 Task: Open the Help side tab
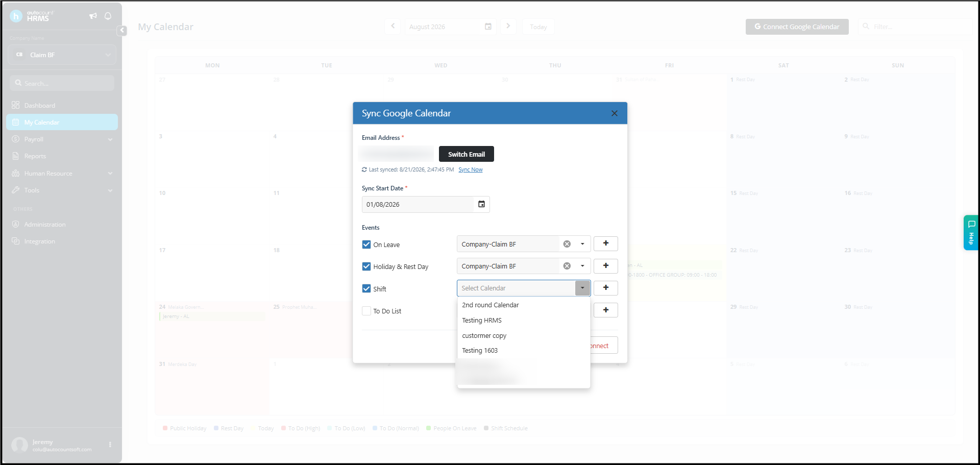tap(971, 233)
